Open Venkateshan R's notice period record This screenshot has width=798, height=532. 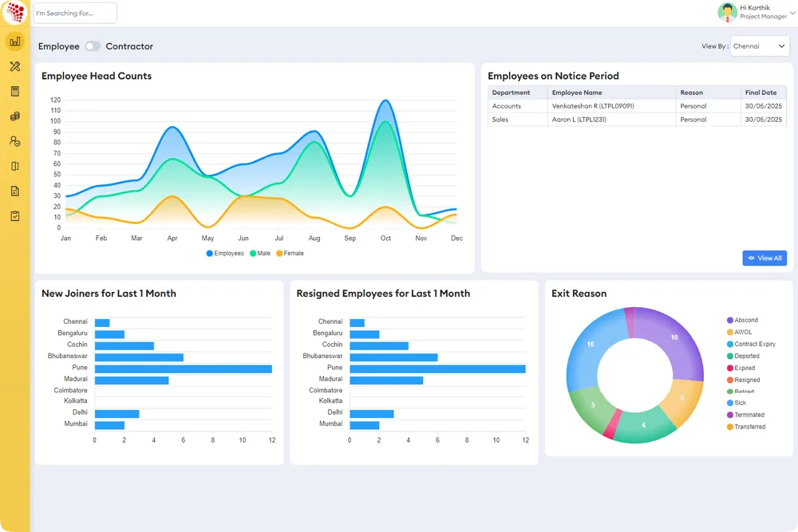coord(595,105)
